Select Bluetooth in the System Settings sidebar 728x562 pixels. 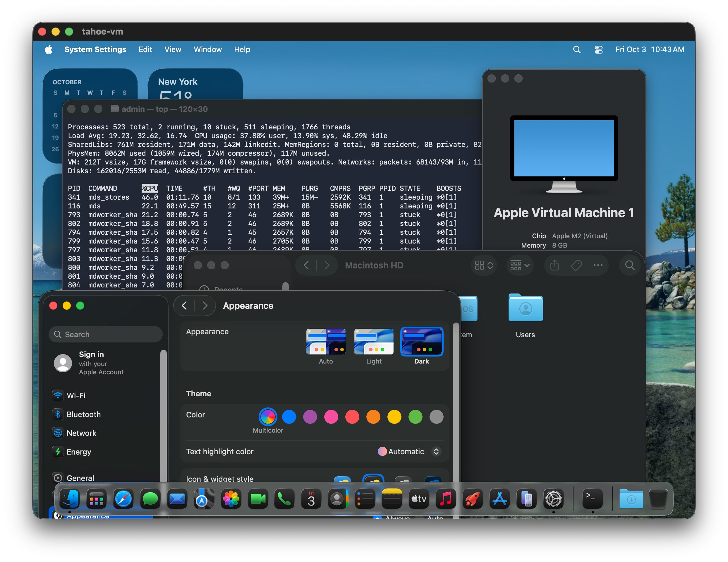[x=83, y=414]
